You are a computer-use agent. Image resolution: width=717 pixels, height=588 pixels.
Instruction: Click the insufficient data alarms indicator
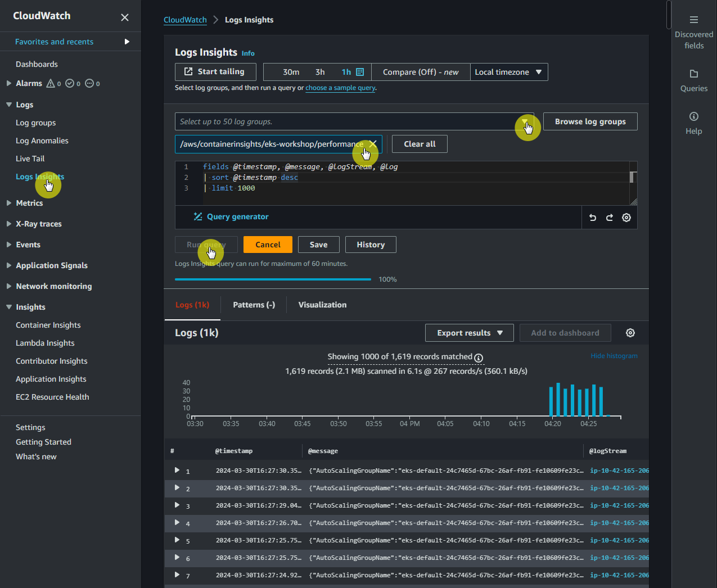pos(89,83)
